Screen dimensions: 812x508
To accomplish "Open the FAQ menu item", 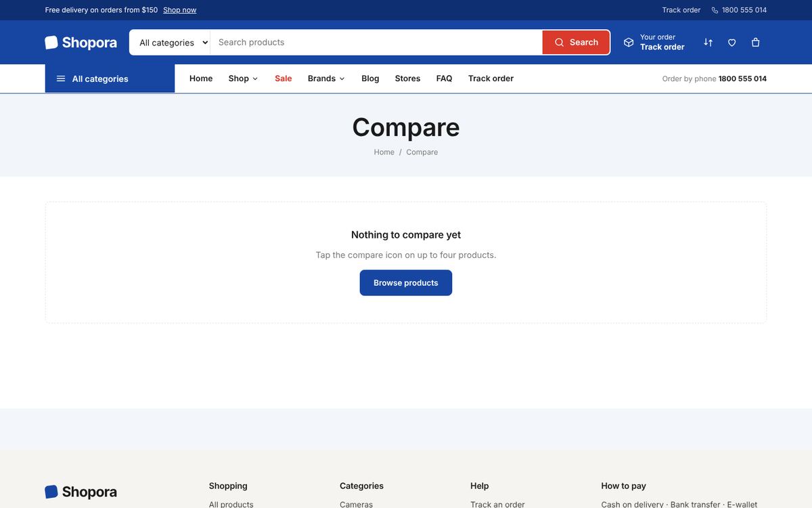I will coord(444,79).
